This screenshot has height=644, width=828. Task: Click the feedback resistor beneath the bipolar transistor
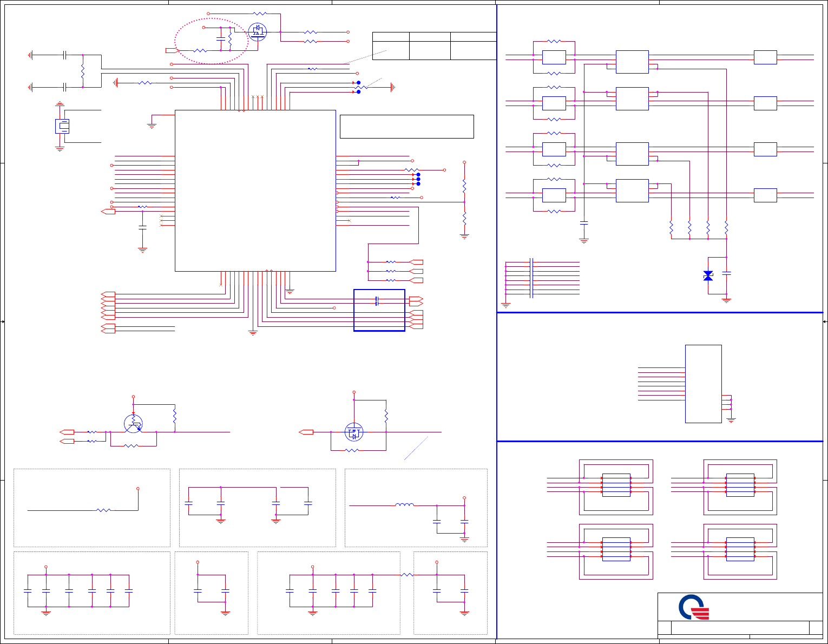[131, 446]
